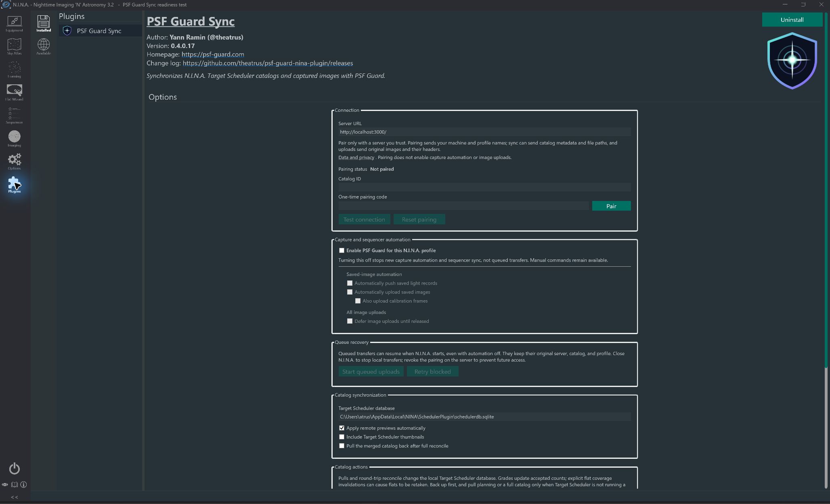The width and height of the screenshot is (830, 504).
Task: Select PSF Guard Sync in the plugin list
Action: point(100,31)
